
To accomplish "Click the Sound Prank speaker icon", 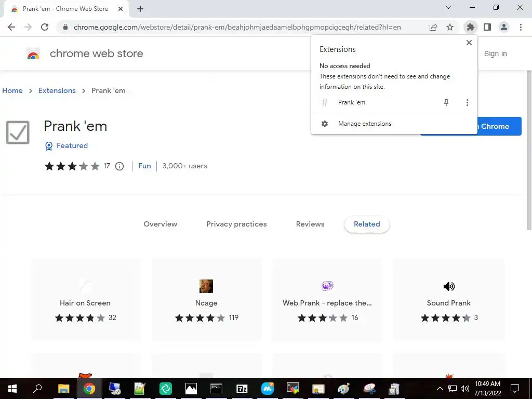I will coord(449,286).
